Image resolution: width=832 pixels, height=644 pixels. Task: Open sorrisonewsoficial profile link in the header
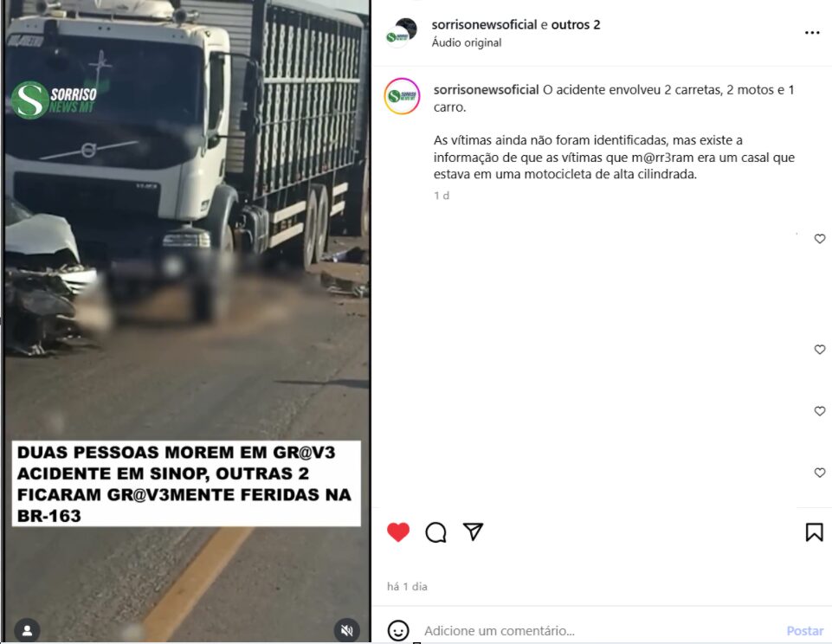click(485, 24)
